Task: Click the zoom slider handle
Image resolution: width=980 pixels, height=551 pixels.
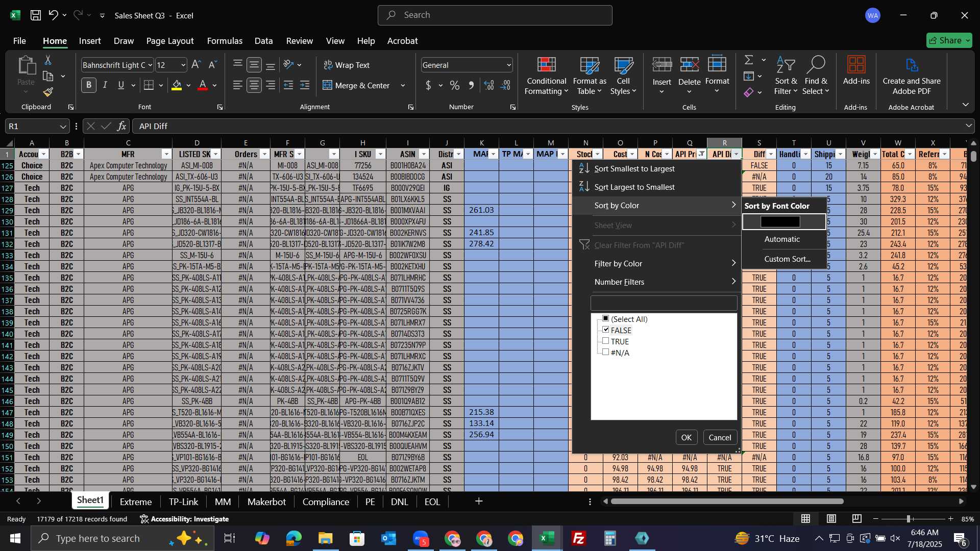Action: coord(909,519)
